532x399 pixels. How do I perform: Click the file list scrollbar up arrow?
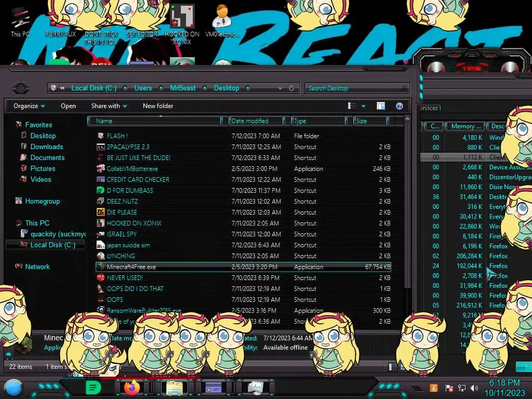pyautogui.click(x=407, y=119)
